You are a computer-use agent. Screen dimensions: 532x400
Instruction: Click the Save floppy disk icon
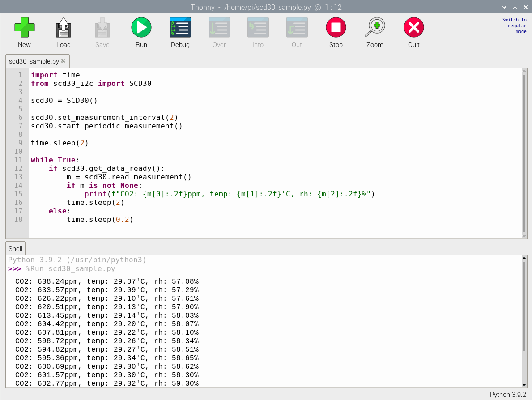click(x=102, y=28)
